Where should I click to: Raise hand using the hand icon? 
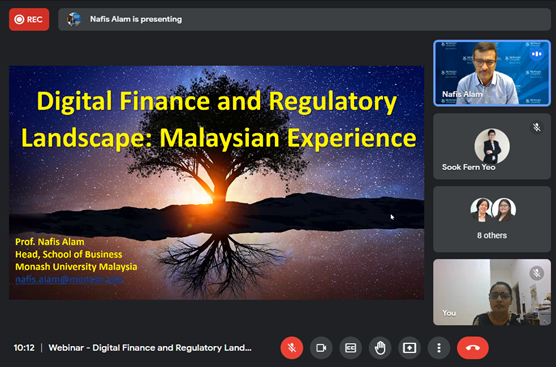(x=380, y=348)
